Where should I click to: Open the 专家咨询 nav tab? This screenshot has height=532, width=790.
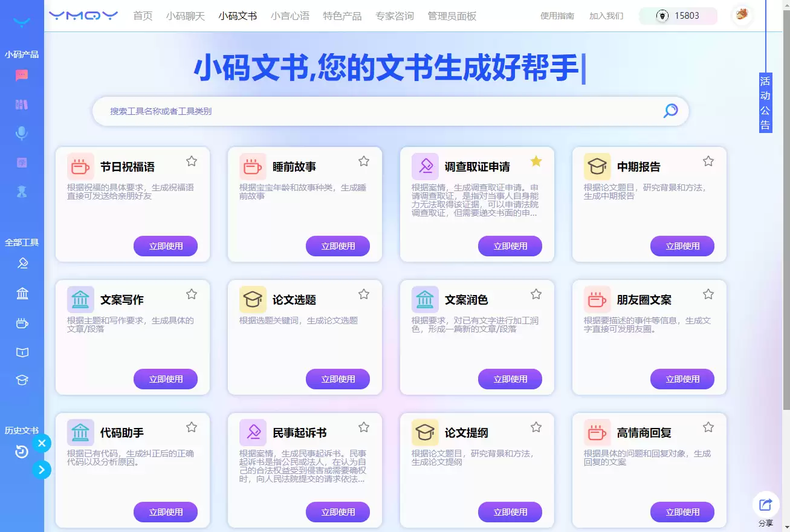click(x=395, y=16)
